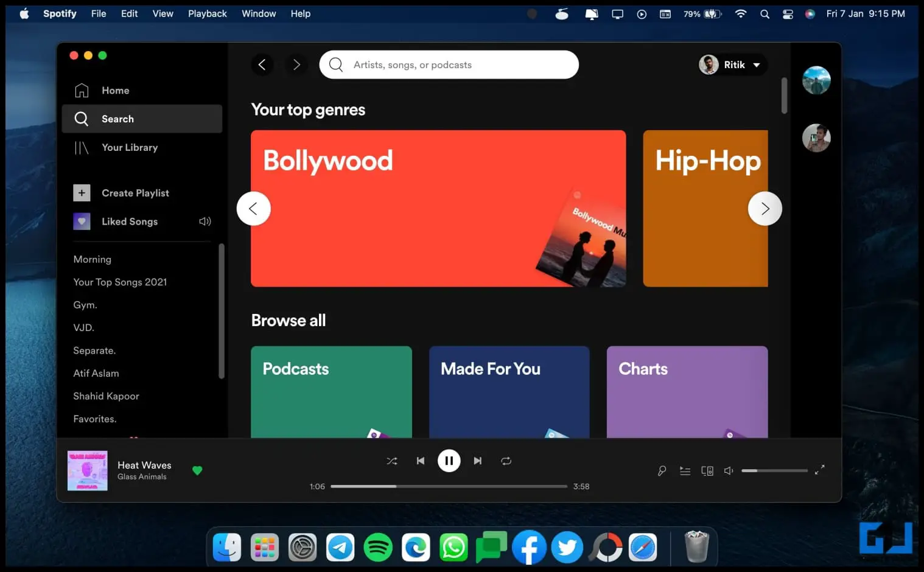Open the Separate. playlist
Image resolution: width=924 pixels, height=572 pixels.
(x=94, y=351)
